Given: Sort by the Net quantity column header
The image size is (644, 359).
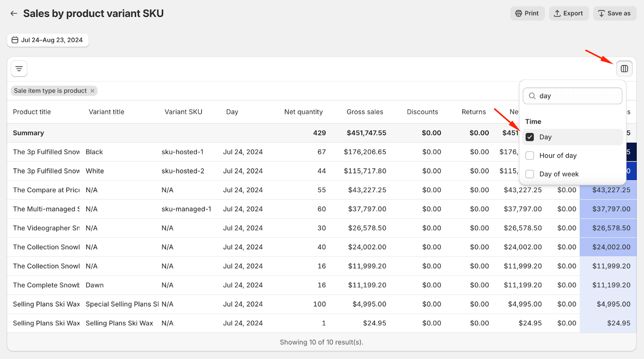Looking at the screenshot, I should [x=303, y=112].
